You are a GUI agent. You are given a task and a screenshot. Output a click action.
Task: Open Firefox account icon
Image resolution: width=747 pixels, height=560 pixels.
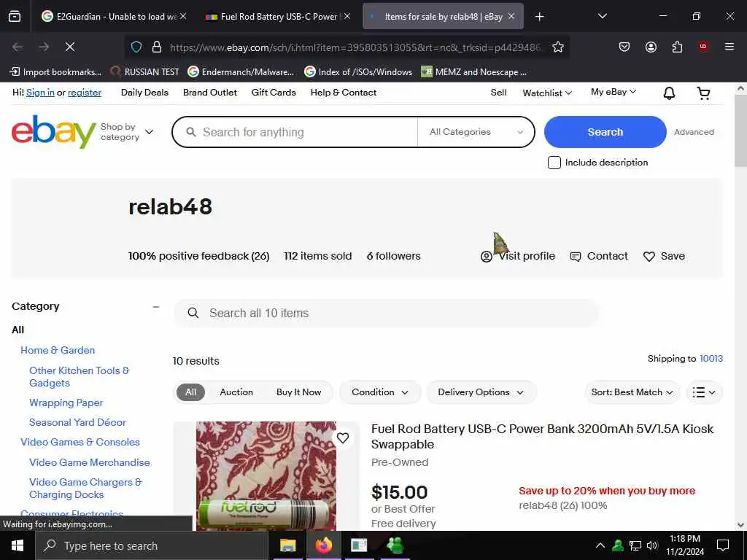pyautogui.click(x=651, y=47)
